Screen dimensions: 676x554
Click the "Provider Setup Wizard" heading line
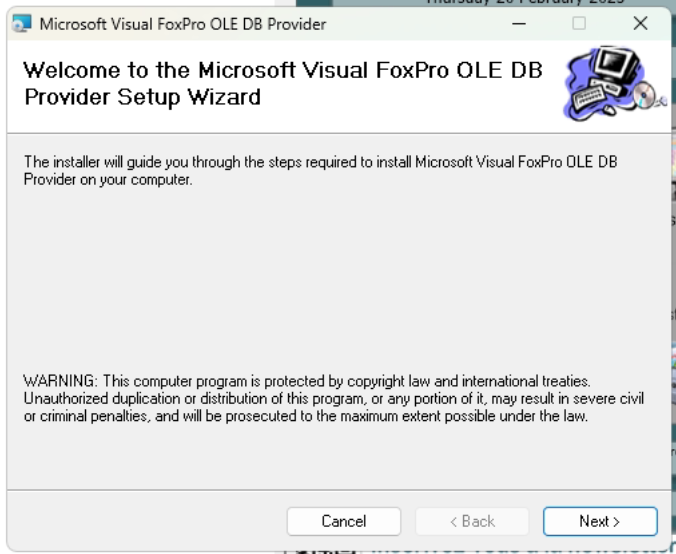(141, 97)
